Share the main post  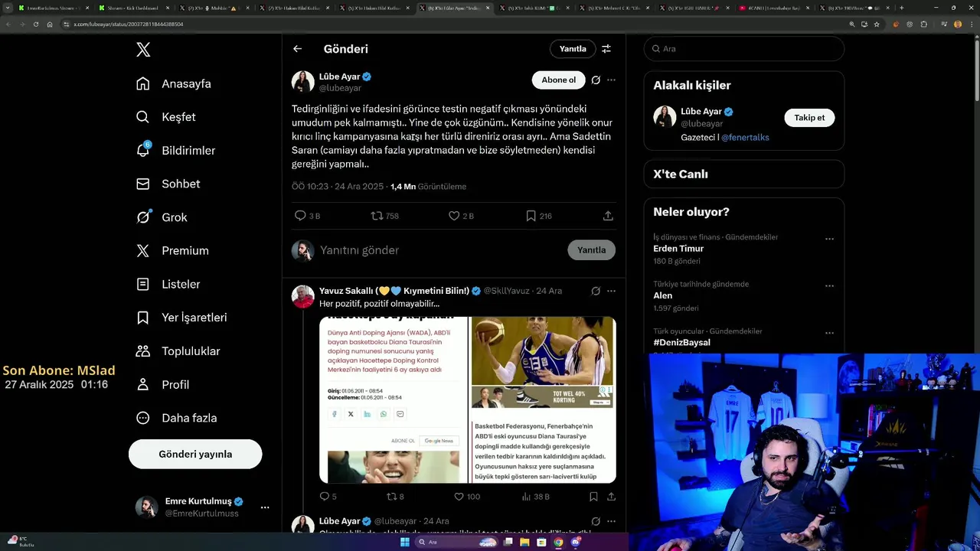coord(608,216)
